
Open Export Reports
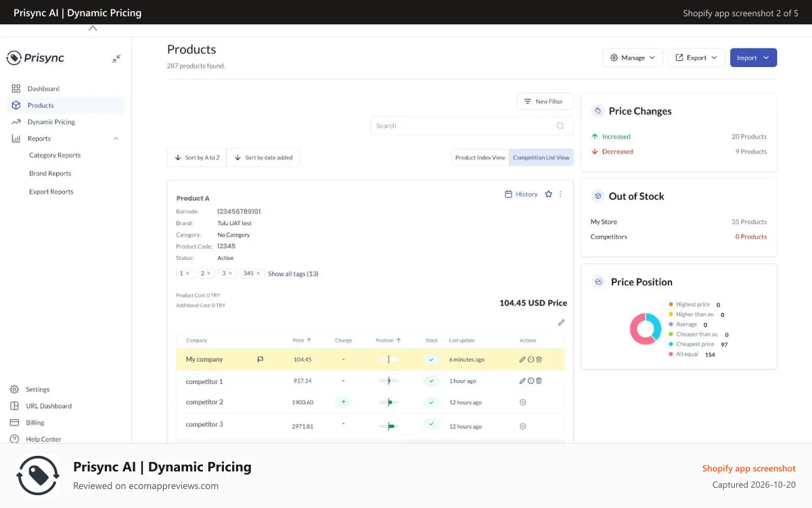click(51, 192)
